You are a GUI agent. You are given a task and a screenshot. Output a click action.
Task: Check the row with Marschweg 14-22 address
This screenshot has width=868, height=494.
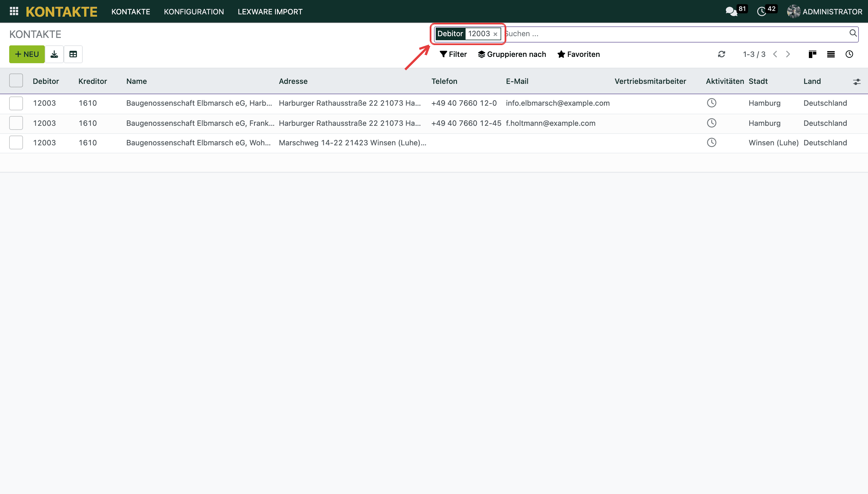[16, 142]
